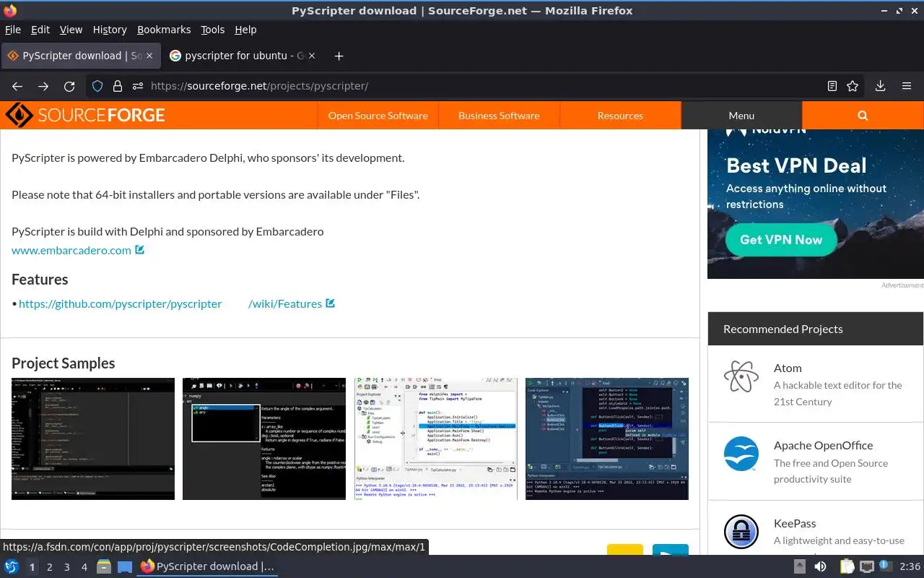
Task: Click the browser Back arrow
Action: click(x=17, y=86)
